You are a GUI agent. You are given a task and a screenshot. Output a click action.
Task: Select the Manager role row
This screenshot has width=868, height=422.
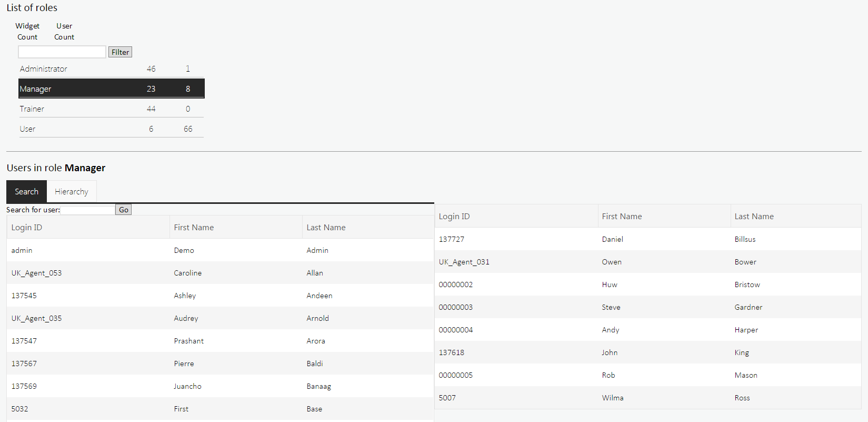point(111,89)
